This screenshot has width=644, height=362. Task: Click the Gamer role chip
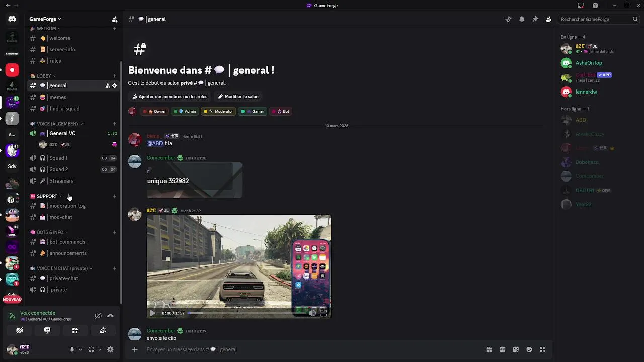pos(253,111)
